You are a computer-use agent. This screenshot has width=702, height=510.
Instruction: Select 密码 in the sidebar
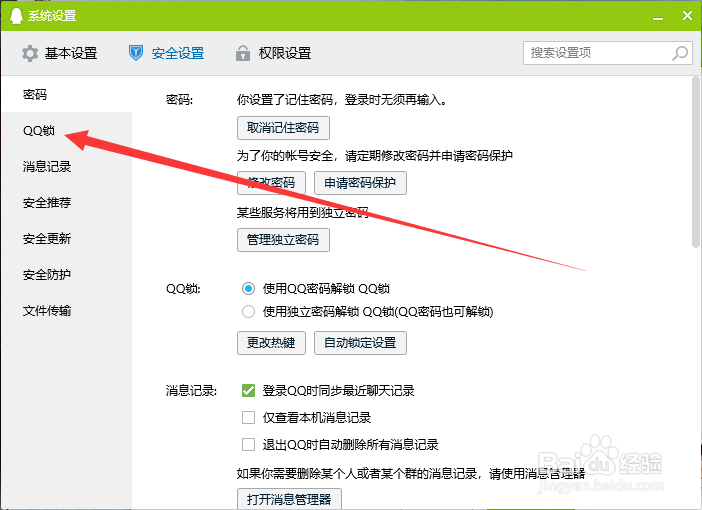pyautogui.click(x=66, y=94)
